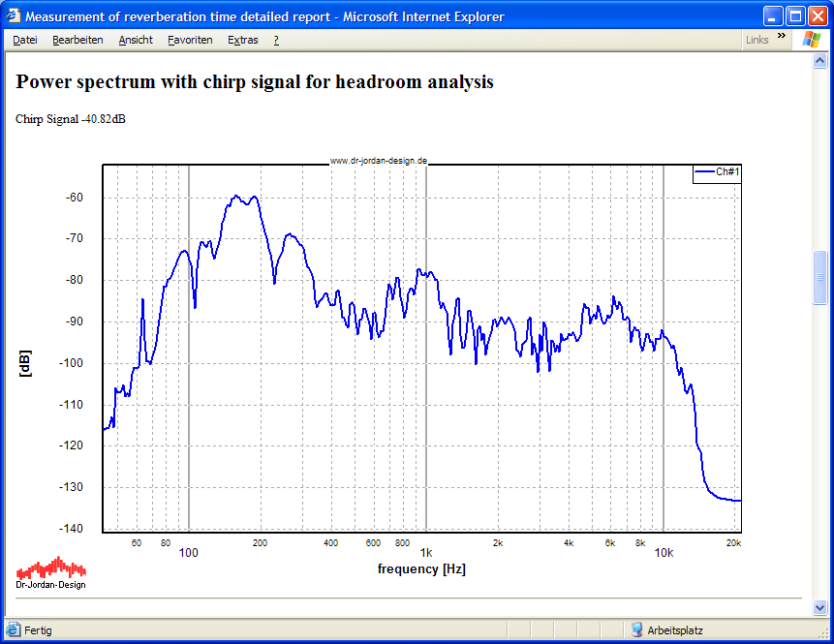The image size is (834, 644).
Task: Click the Fertig page icon in status bar
Action: (x=14, y=630)
